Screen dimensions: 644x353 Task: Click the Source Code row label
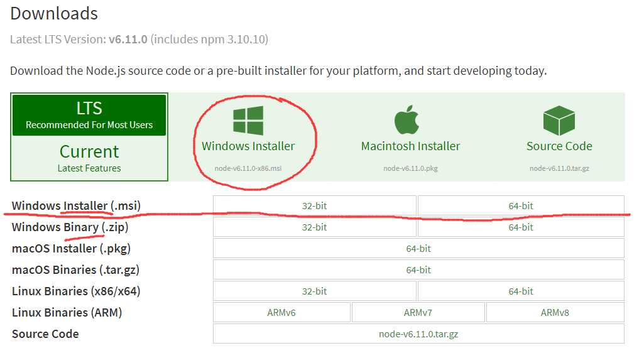pos(45,334)
